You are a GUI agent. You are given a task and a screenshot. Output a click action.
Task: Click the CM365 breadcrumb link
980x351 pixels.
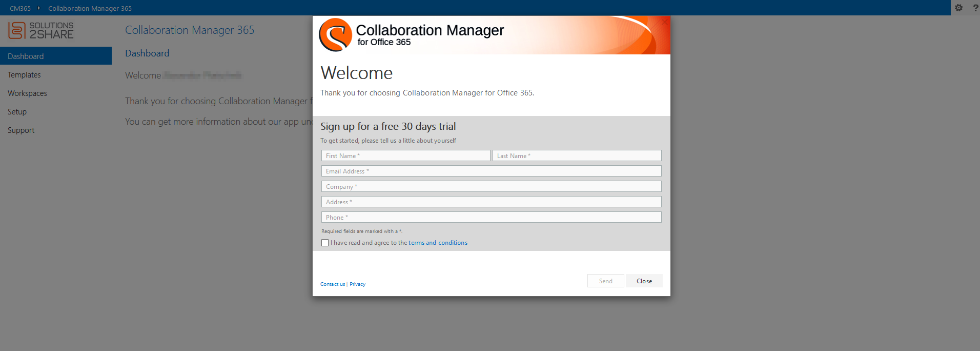coord(20,8)
